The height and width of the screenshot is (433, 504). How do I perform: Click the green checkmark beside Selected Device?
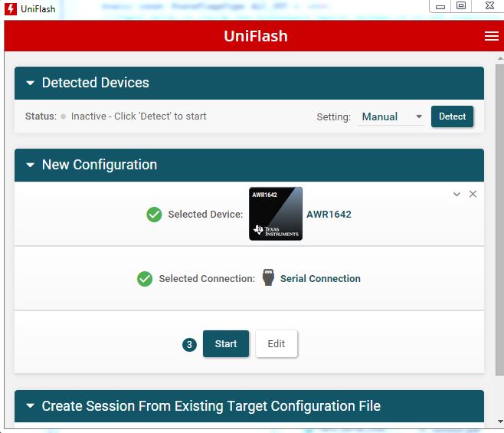coord(154,215)
